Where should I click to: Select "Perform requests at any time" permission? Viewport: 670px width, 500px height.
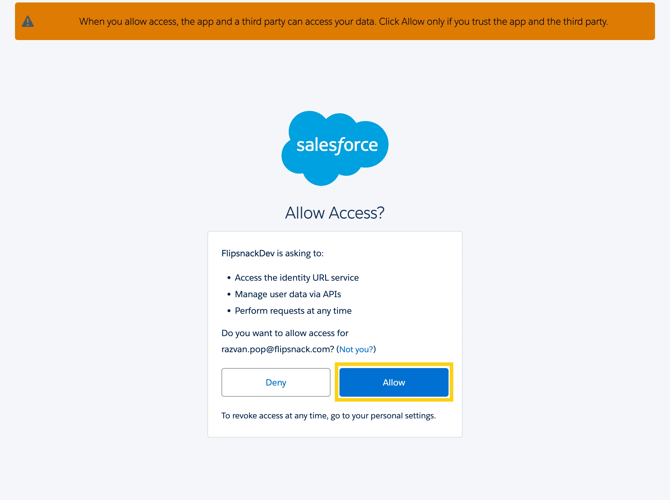[293, 311]
